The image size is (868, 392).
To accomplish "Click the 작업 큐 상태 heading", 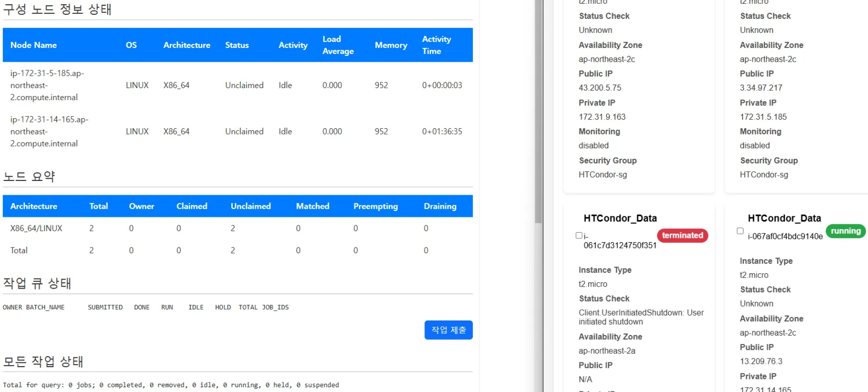I will click(x=37, y=283).
